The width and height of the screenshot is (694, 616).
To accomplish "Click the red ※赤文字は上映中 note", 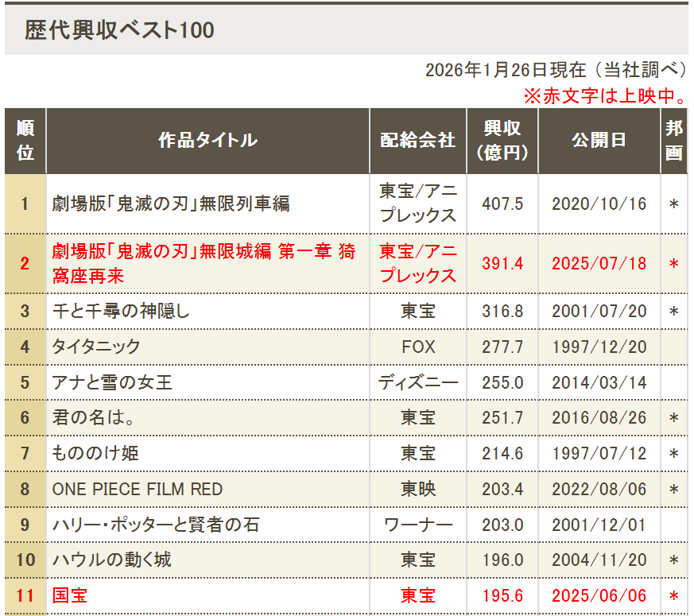I will coord(605,95).
